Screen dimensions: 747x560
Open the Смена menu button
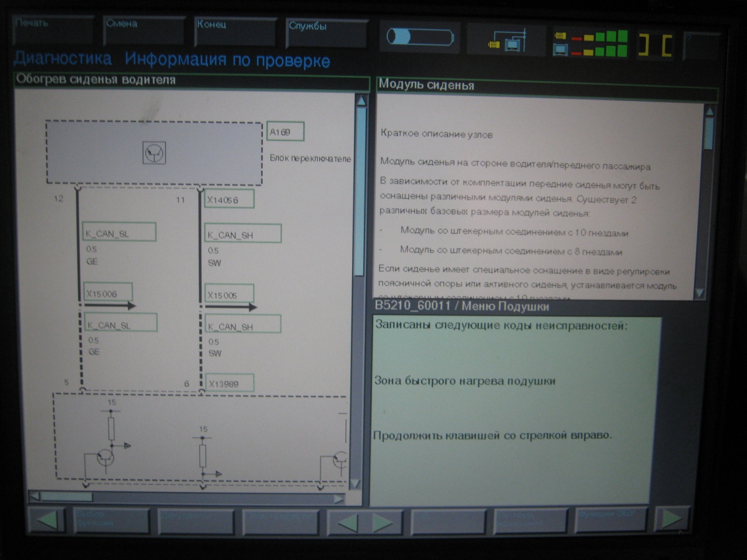(144, 31)
